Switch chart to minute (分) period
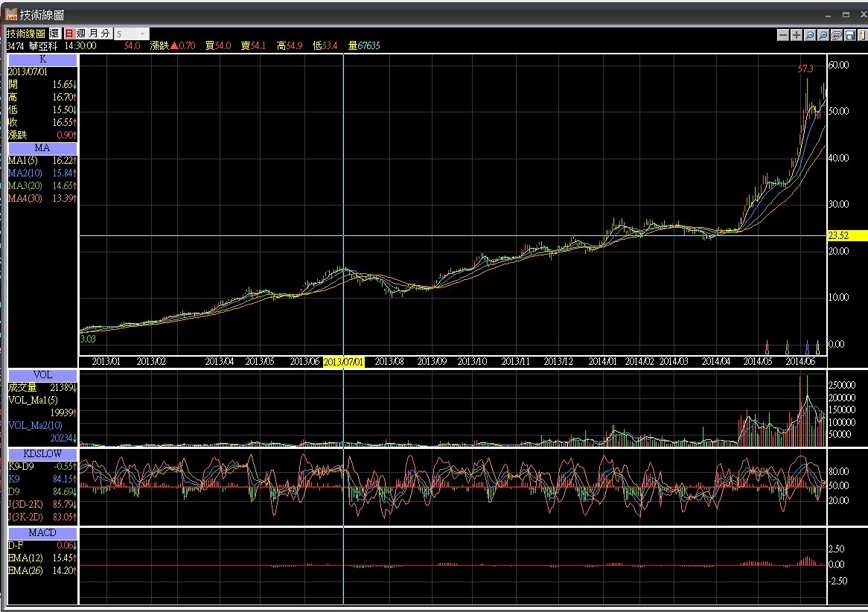868x612 pixels. coord(106,34)
